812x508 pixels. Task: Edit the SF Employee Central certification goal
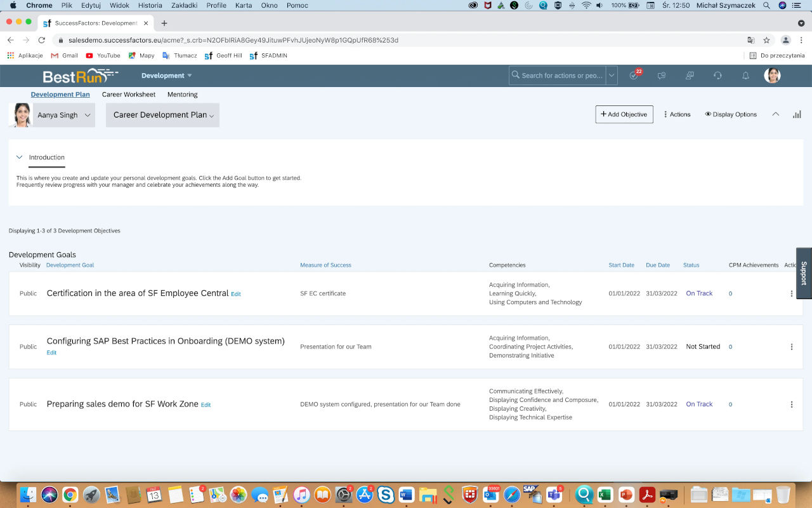[236, 294]
